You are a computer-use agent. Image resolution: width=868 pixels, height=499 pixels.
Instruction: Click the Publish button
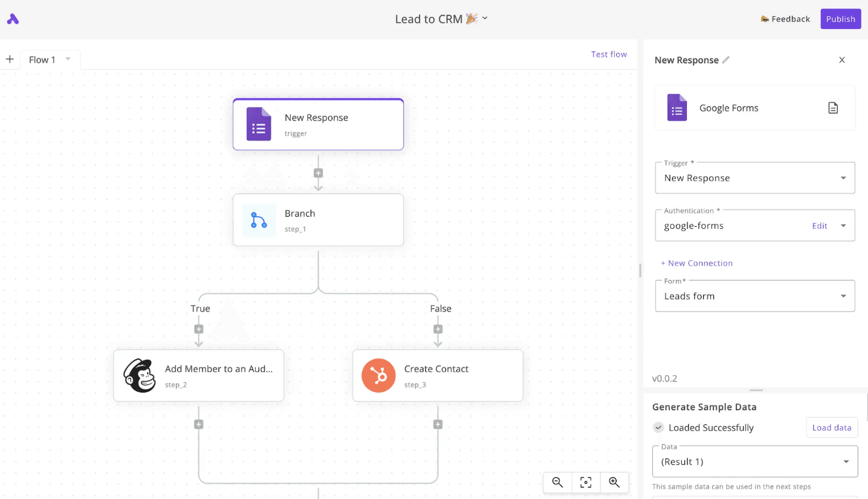pos(840,19)
